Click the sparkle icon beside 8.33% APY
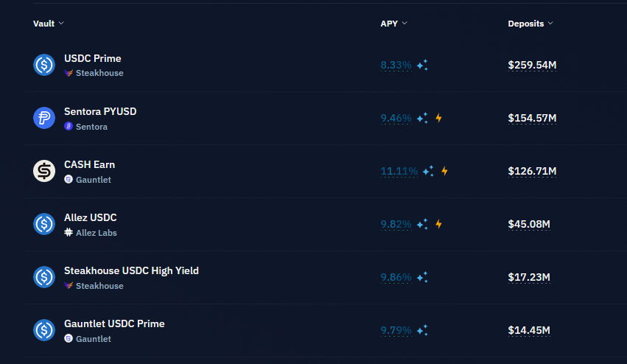Image resolution: width=627 pixels, height=364 pixels. (422, 66)
